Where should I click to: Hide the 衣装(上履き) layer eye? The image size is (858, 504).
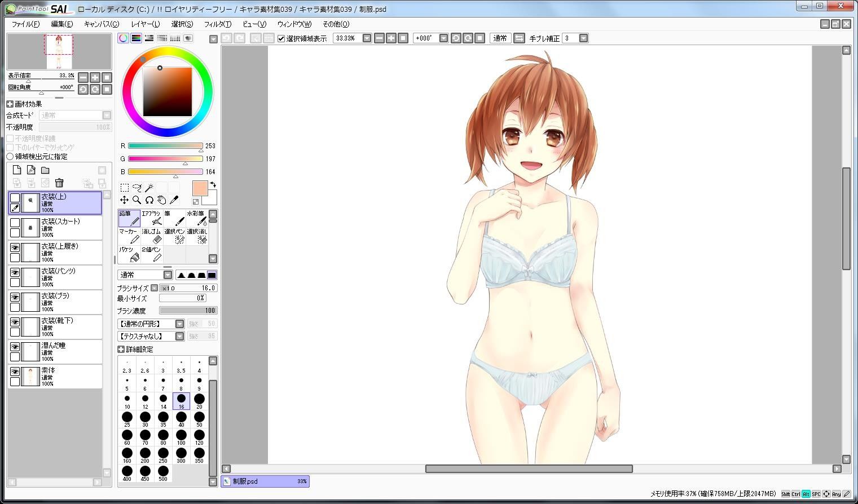(15, 247)
